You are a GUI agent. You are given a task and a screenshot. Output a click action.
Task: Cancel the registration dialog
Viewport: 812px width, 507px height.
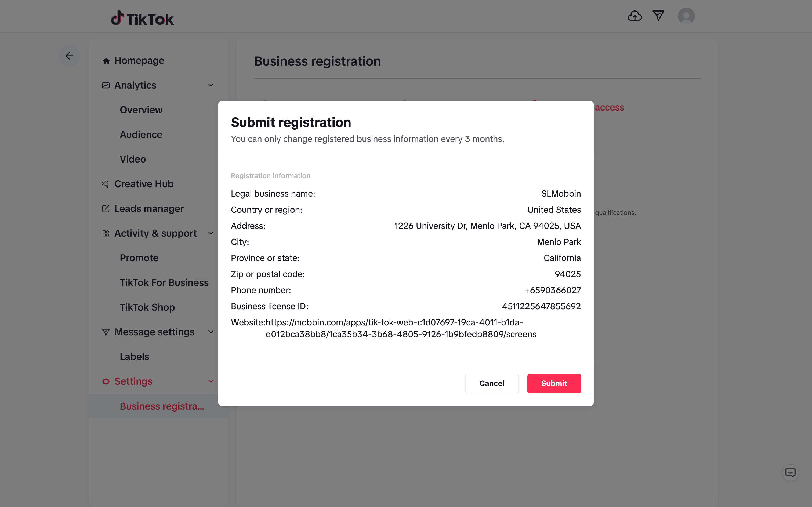[492, 383]
